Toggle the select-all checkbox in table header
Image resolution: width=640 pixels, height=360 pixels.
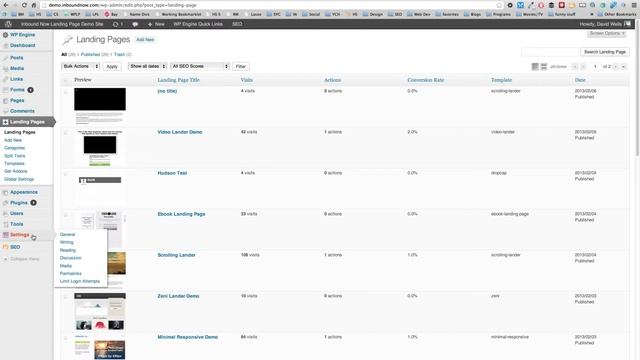coord(65,80)
